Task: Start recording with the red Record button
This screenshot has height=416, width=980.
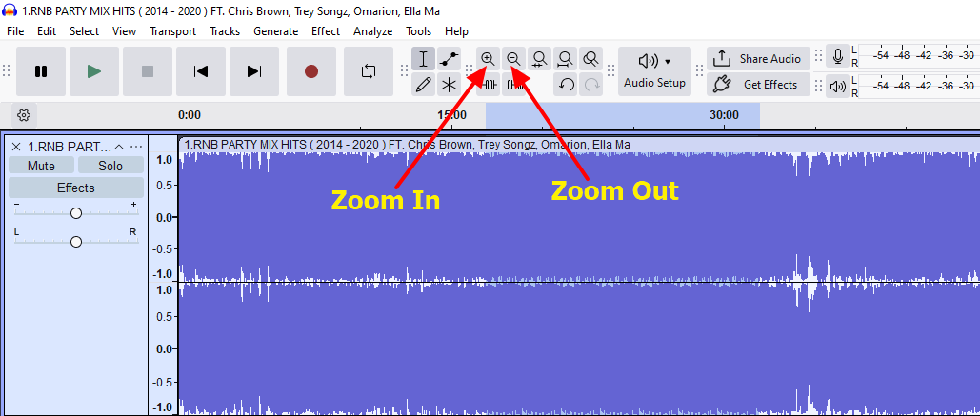Action: click(x=311, y=71)
